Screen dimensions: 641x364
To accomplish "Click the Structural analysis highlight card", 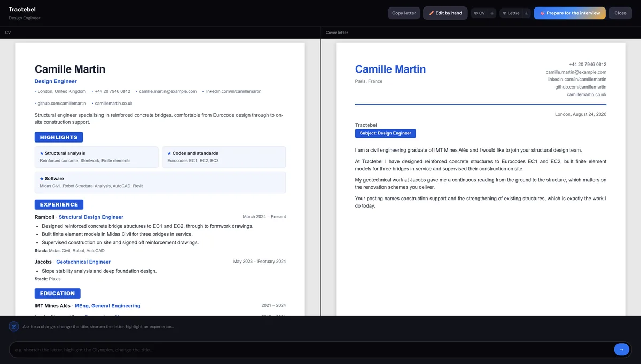I will [x=97, y=157].
